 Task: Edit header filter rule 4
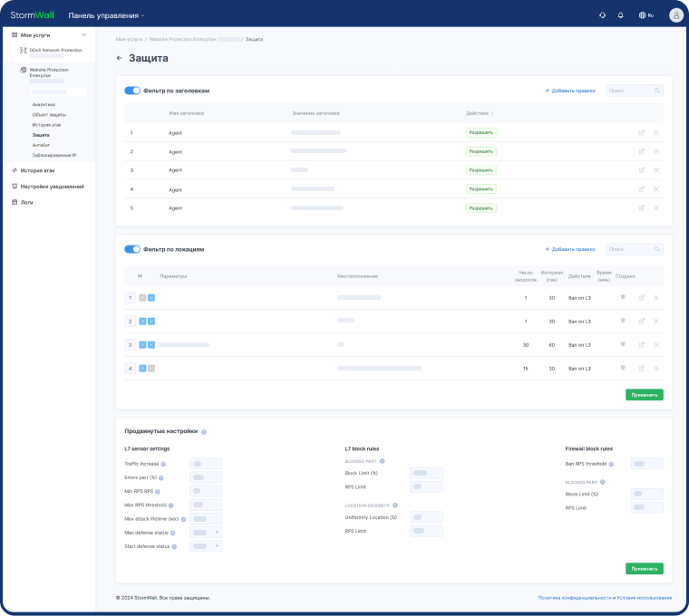(x=642, y=189)
